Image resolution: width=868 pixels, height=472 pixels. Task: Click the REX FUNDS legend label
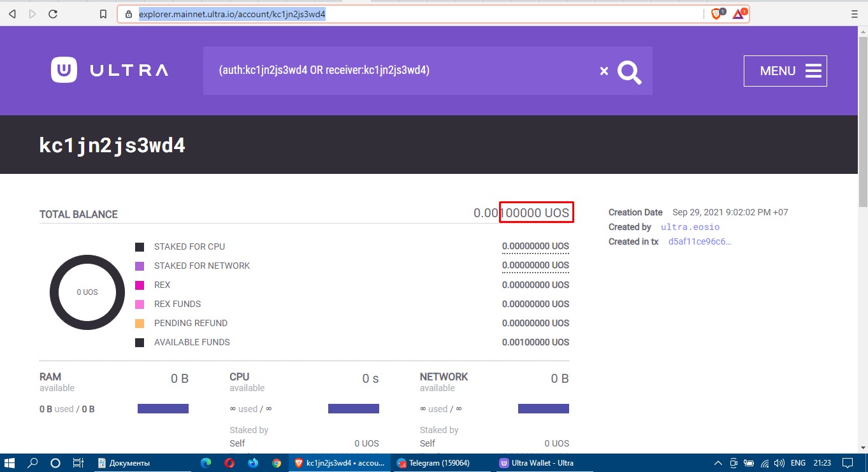pos(178,304)
